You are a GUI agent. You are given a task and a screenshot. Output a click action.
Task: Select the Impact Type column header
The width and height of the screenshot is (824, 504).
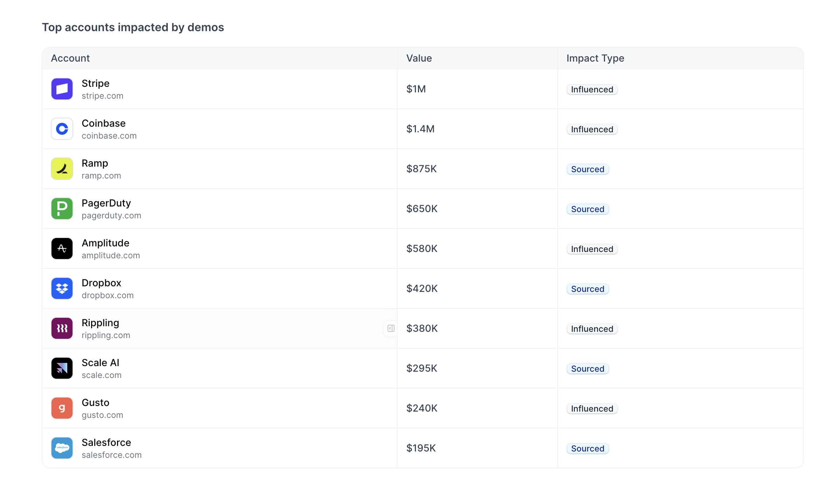pos(595,58)
